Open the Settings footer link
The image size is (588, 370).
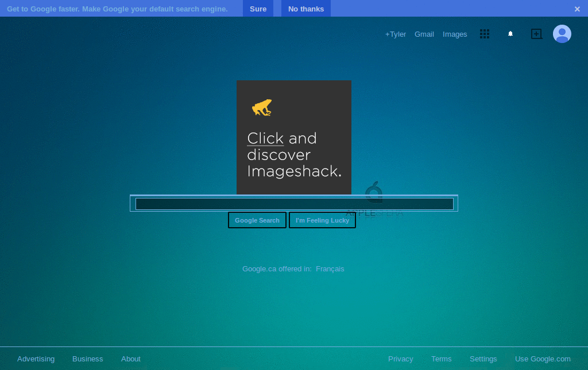[x=483, y=359]
